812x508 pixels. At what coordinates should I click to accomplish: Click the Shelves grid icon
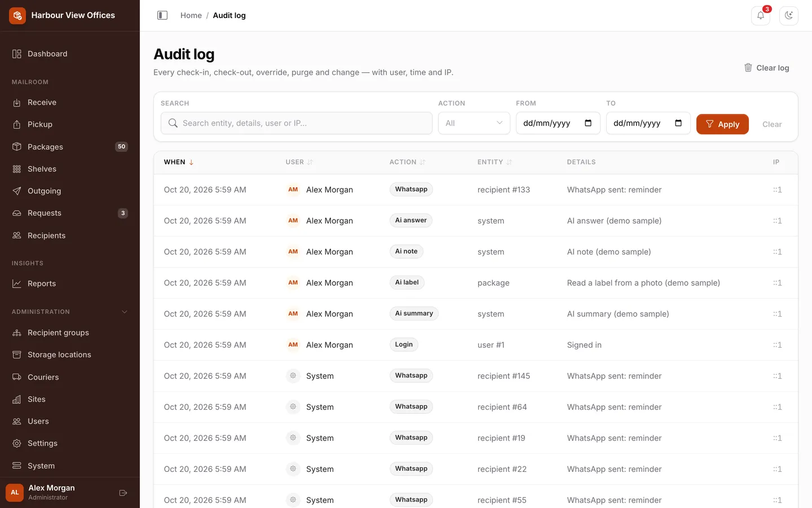(x=17, y=169)
